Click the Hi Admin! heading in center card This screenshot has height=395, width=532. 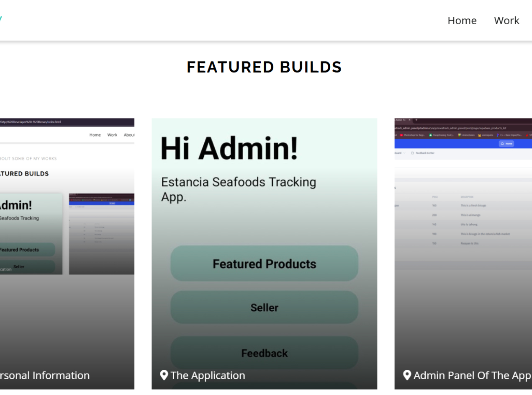[x=229, y=148]
